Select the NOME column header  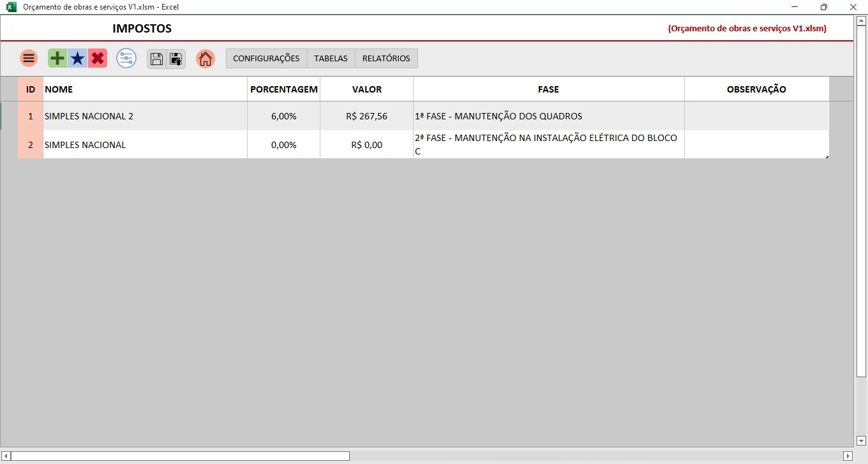click(x=145, y=89)
